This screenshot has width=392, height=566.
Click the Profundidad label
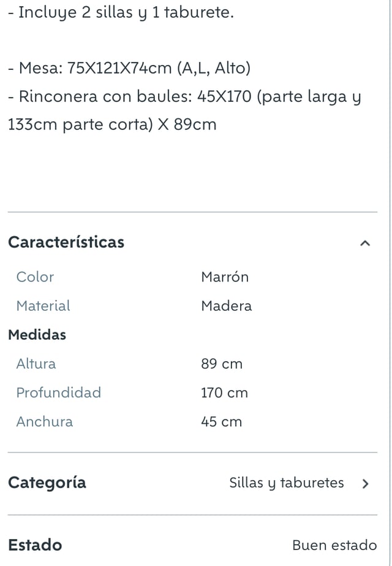[x=58, y=392]
